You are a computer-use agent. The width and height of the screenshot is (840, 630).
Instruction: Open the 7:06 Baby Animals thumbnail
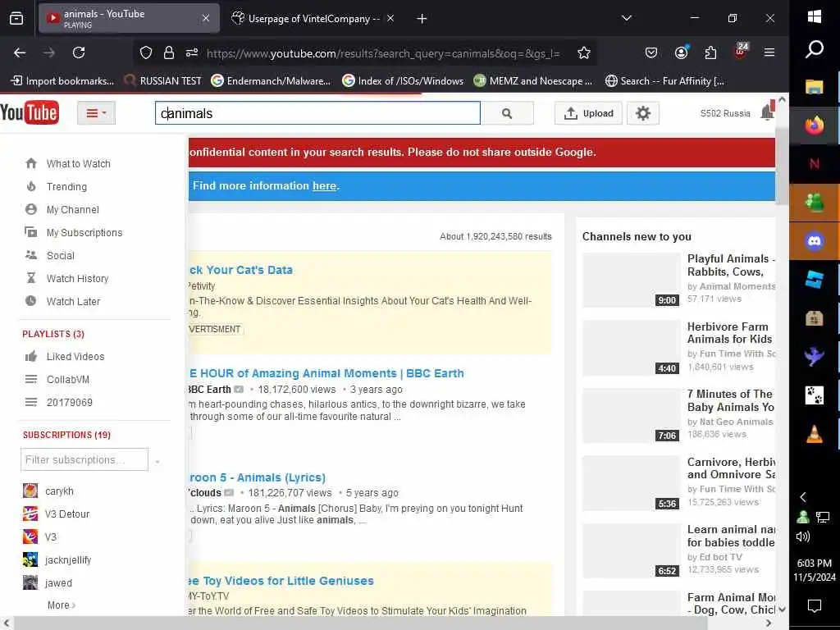coord(631,415)
